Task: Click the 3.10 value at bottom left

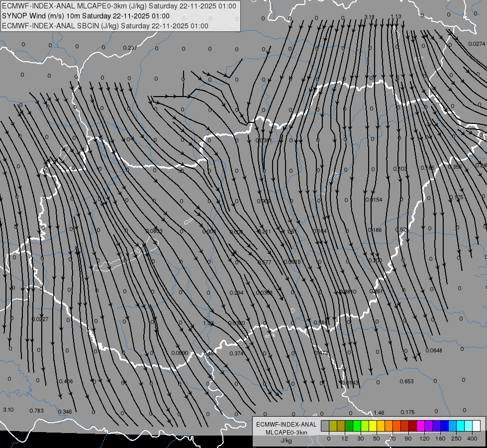Action: click(x=8, y=410)
